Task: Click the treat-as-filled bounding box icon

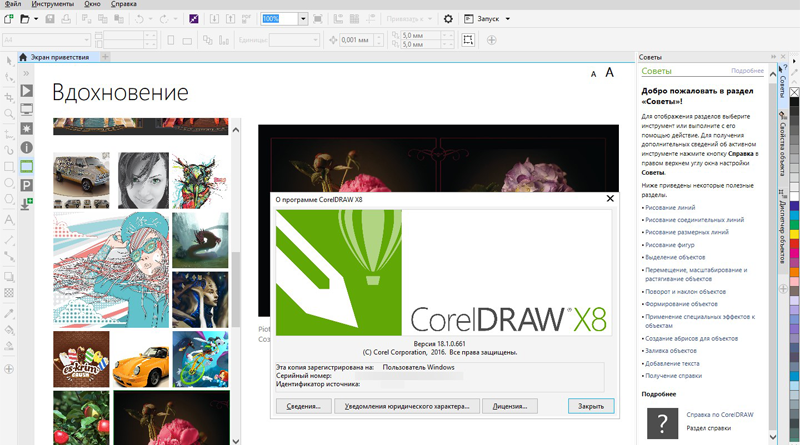Action: [x=468, y=40]
